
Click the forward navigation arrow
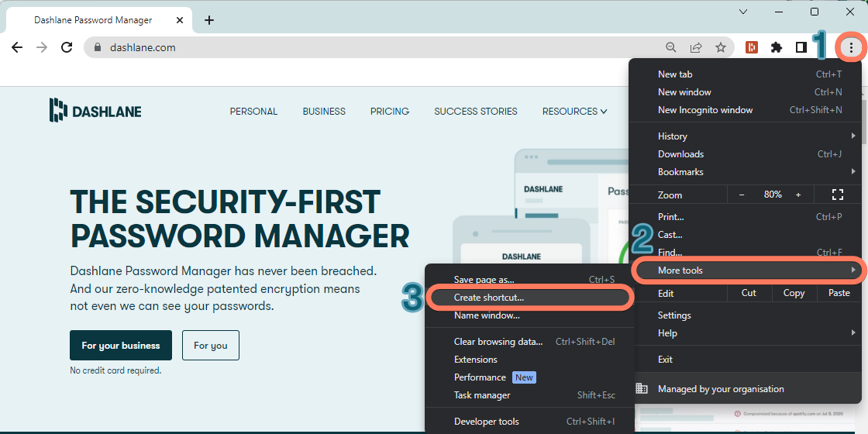tap(42, 47)
